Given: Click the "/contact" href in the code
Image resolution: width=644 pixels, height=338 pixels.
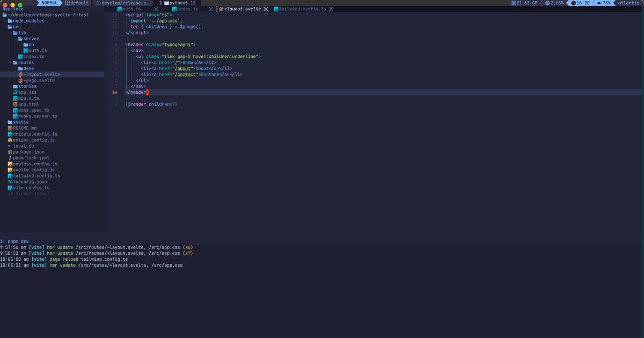Looking at the screenshot, I should [x=186, y=75].
